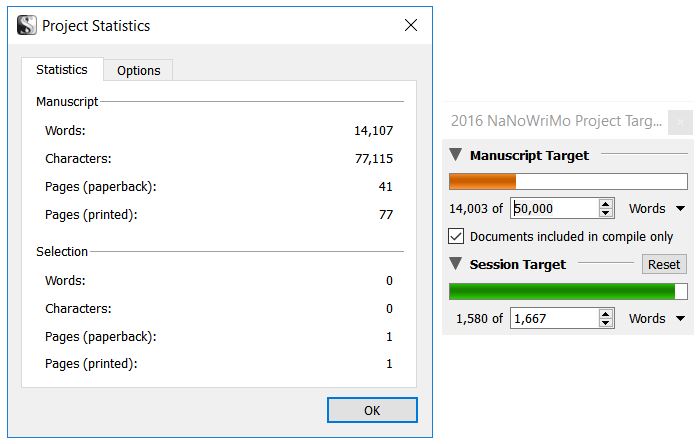The width and height of the screenshot is (699, 444).
Task: Click the 2016 NaNoWriMo Project Targets title
Action: coord(556,121)
